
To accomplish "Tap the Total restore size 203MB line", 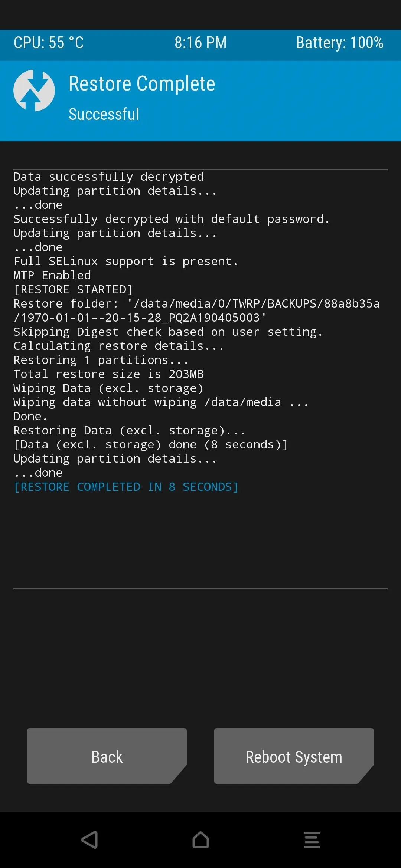I will [108, 374].
